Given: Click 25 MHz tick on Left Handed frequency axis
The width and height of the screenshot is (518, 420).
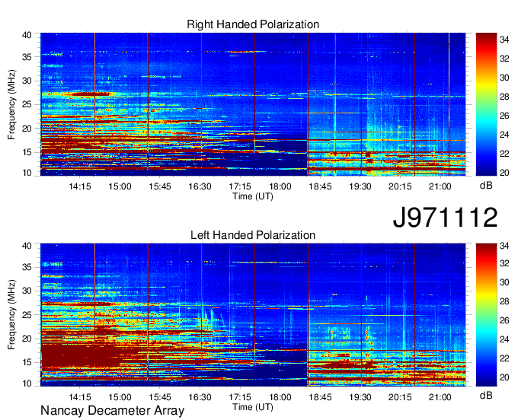Looking at the screenshot, I should [27, 315].
